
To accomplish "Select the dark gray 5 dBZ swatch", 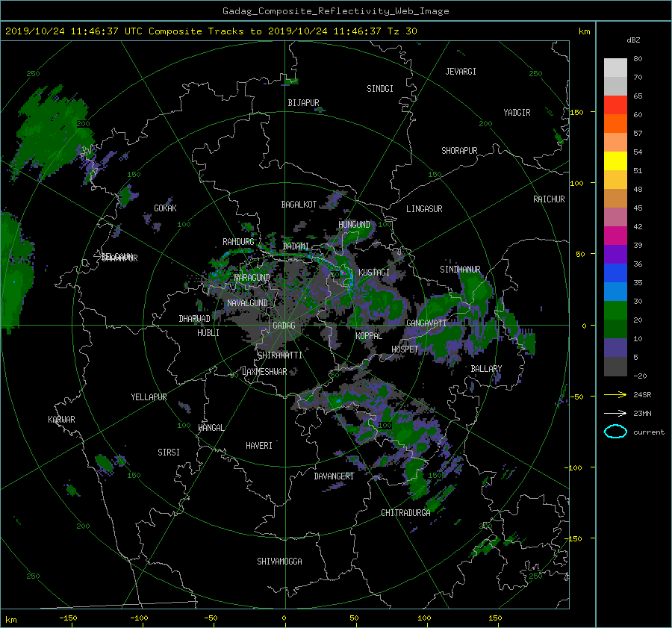I will click(x=615, y=366).
